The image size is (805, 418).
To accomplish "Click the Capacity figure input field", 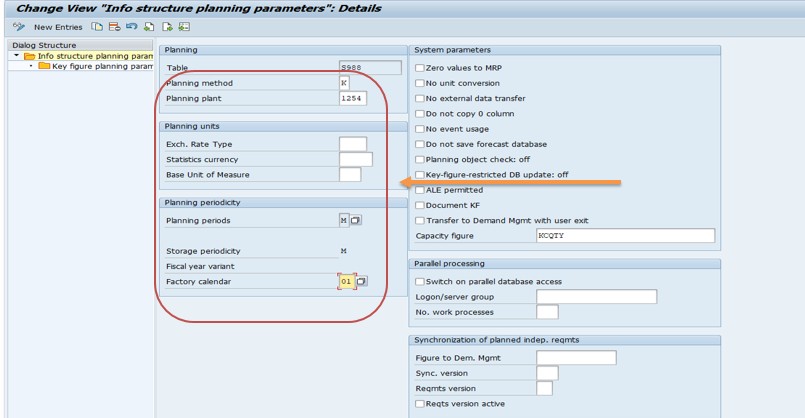I will click(625, 235).
